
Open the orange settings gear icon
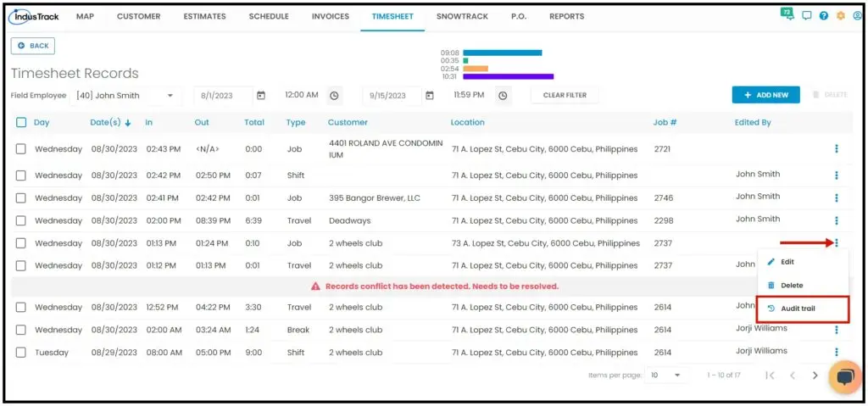[841, 16]
